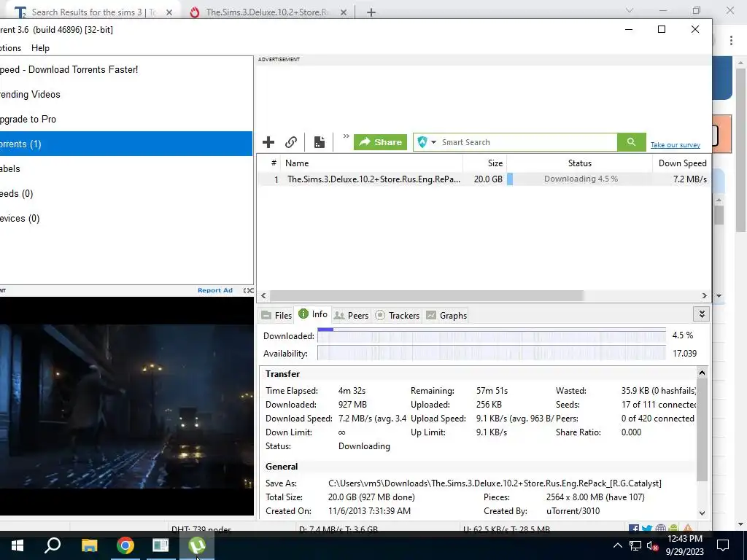
Task: Open Trending Videos in sidebar
Action: tap(125, 94)
